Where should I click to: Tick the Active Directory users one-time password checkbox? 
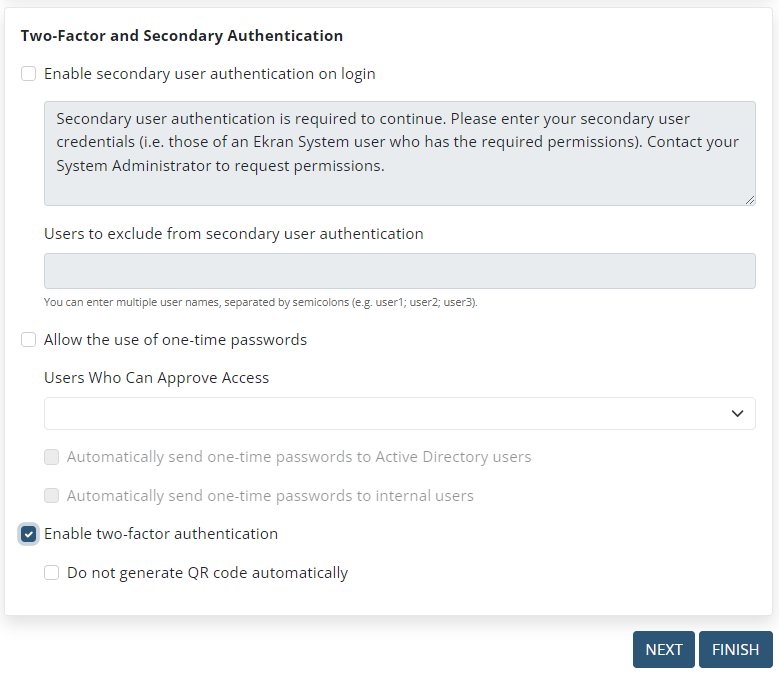(x=52, y=456)
